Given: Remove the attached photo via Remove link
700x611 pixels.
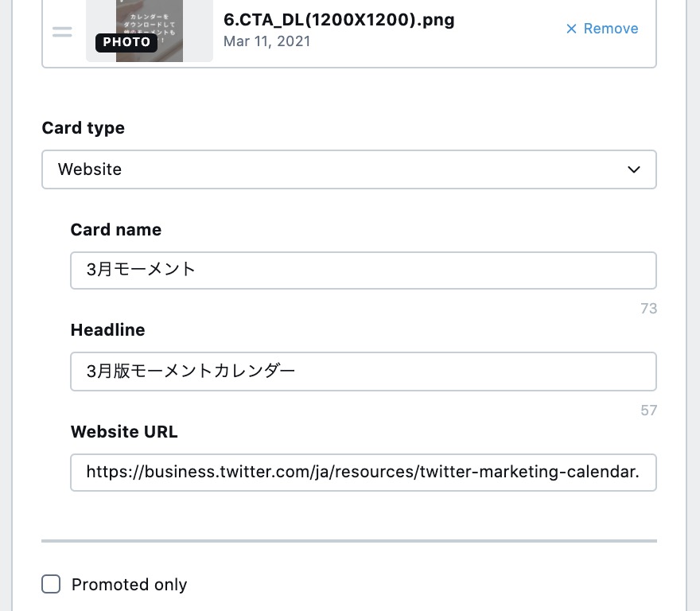Looking at the screenshot, I should (610, 29).
